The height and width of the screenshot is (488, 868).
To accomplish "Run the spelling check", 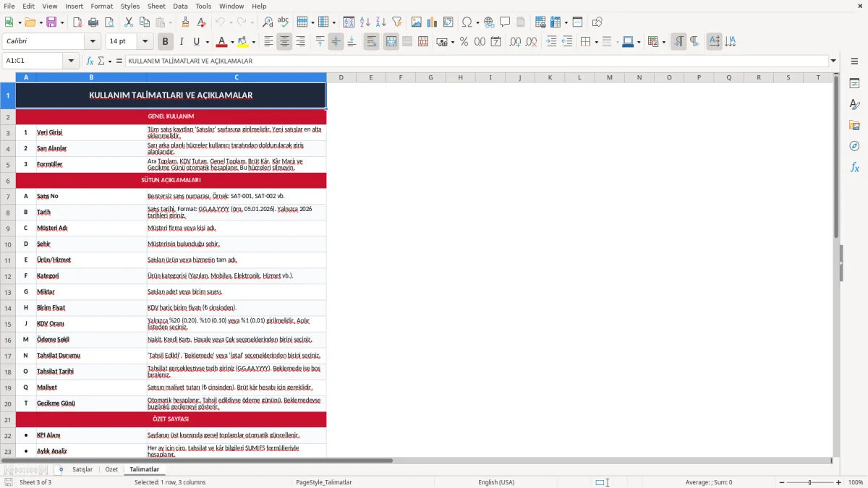I will pos(284,22).
